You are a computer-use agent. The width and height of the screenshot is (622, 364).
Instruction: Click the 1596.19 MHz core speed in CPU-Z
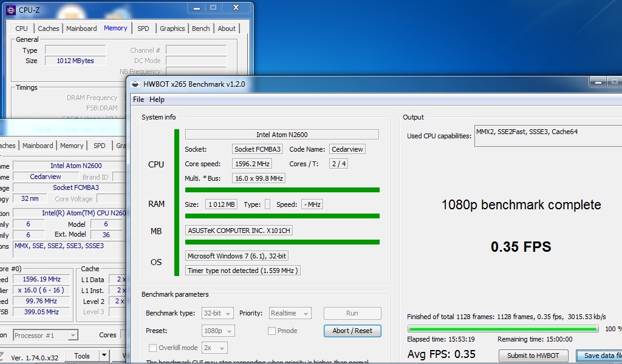tap(42, 279)
